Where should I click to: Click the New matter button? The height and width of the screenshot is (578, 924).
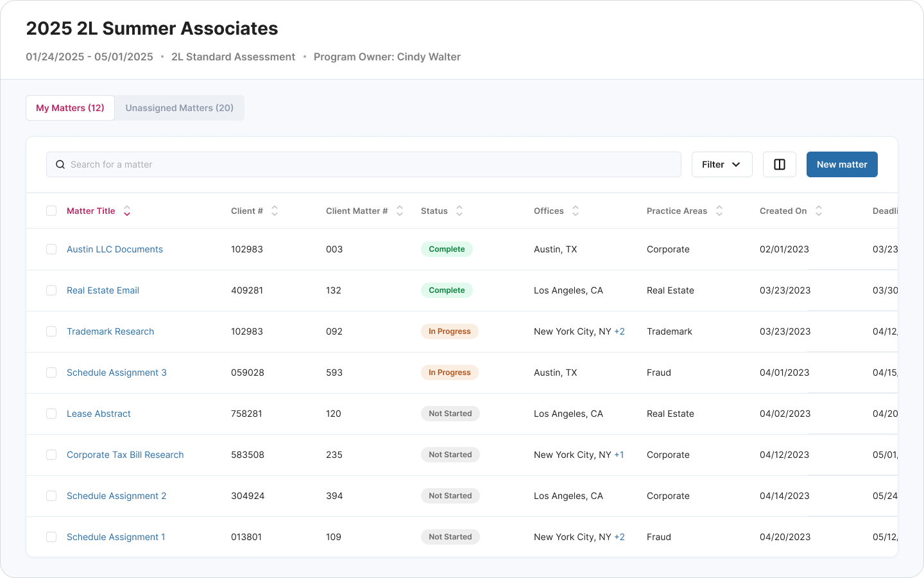[842, 164]
